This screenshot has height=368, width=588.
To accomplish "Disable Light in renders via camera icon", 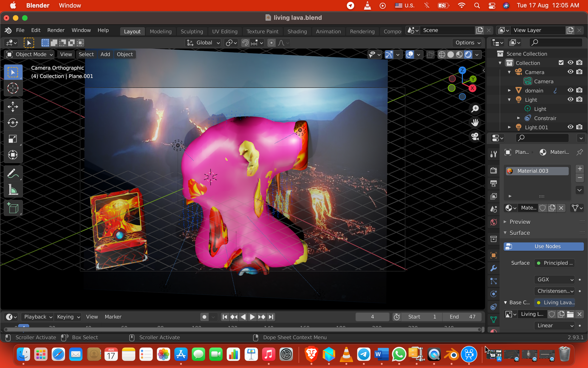I will 580,100.
